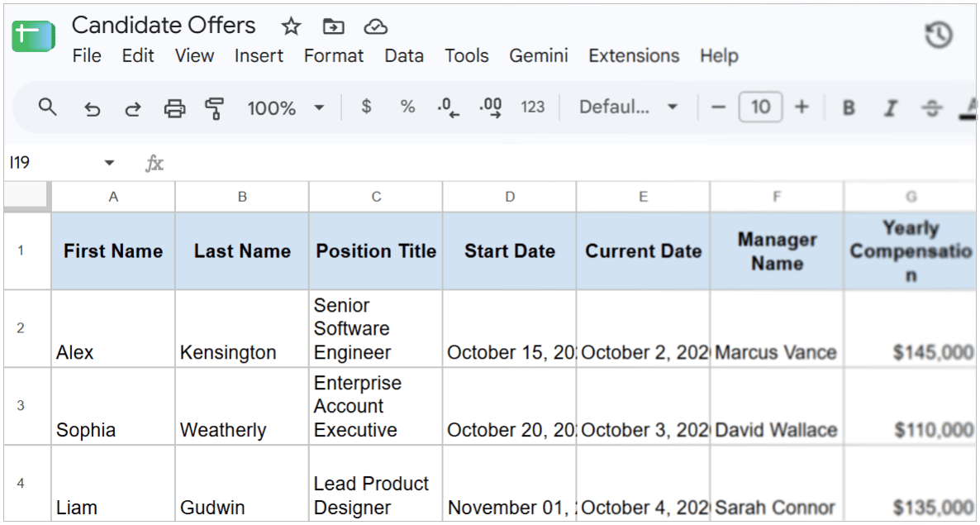Select the cell containing Marcus Vance
The image size is (980, 525).
[x=777, y=328]
